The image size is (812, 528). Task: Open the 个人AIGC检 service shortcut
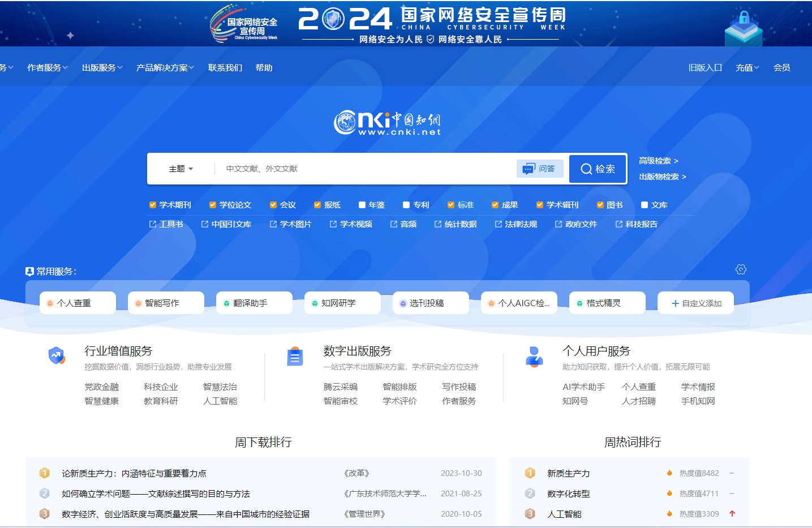click(x=519, y=303)
